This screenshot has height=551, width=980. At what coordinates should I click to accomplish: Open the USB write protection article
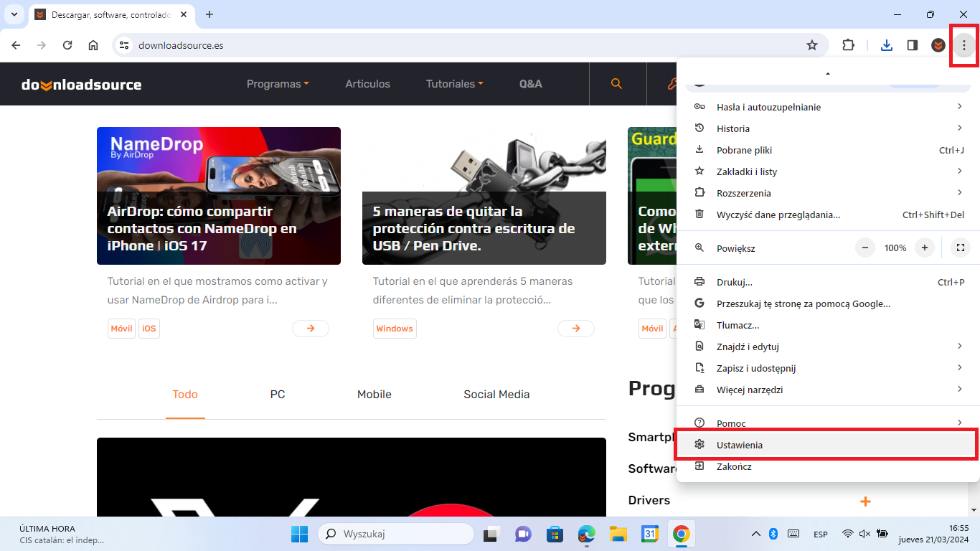(x=484, y=196)
